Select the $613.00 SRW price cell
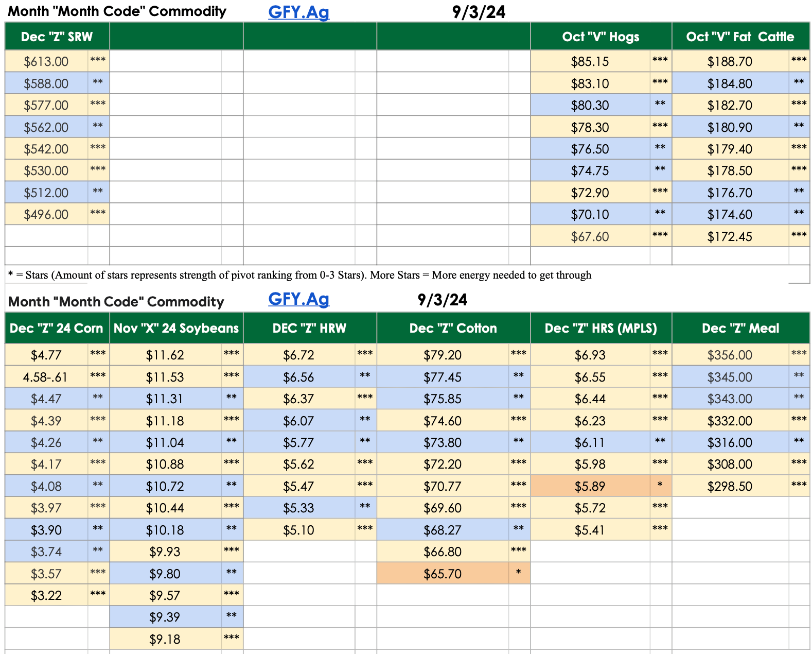 [x=46, y=61]
